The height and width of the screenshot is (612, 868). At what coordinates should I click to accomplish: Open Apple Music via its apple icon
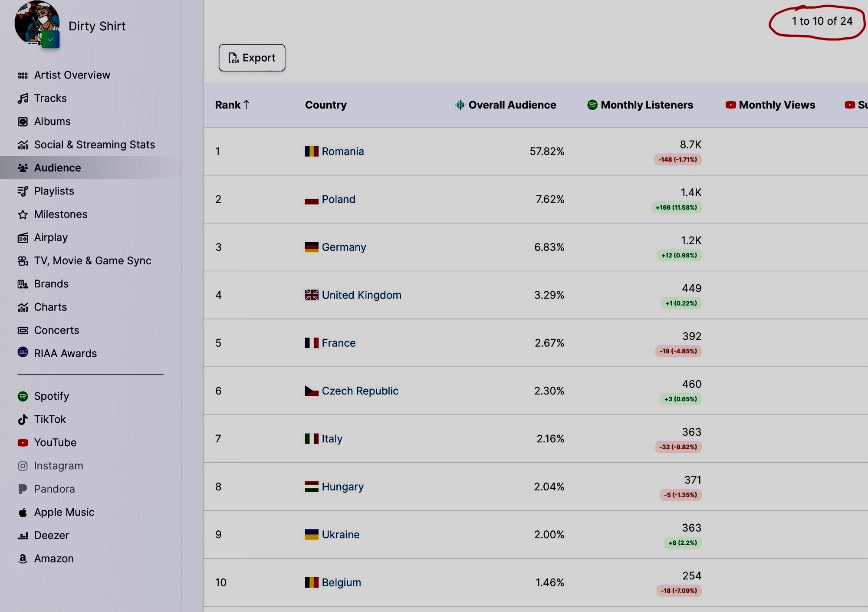23,513
